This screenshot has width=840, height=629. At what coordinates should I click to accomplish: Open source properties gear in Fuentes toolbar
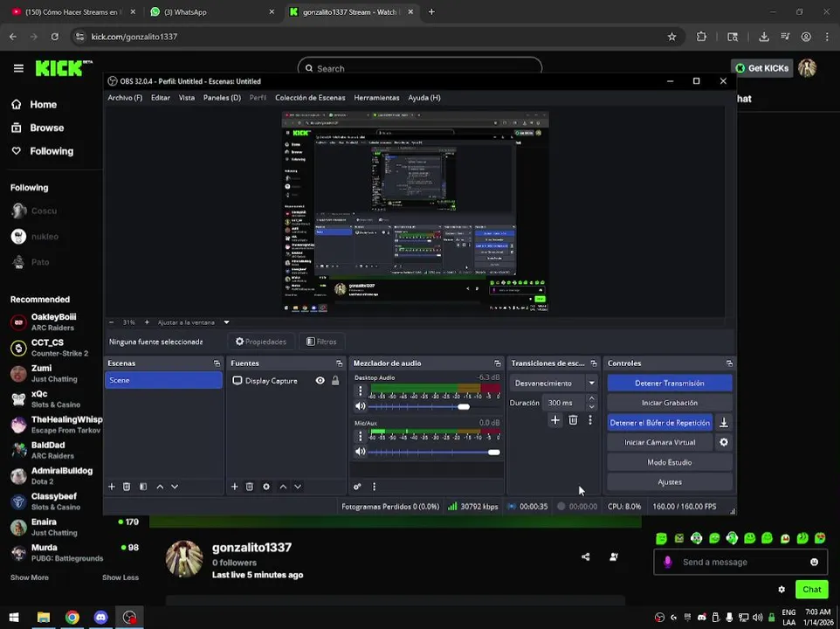coord(266,487)
